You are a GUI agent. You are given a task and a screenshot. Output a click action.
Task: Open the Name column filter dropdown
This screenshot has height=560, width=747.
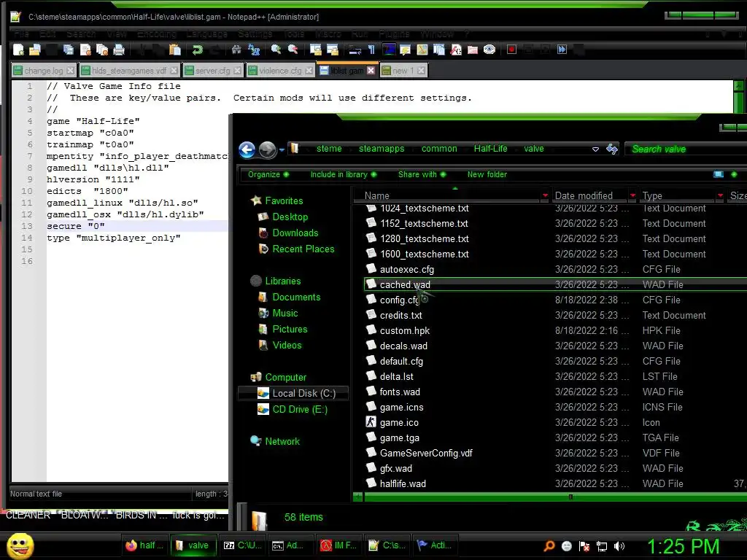click(x=545, y=195)
